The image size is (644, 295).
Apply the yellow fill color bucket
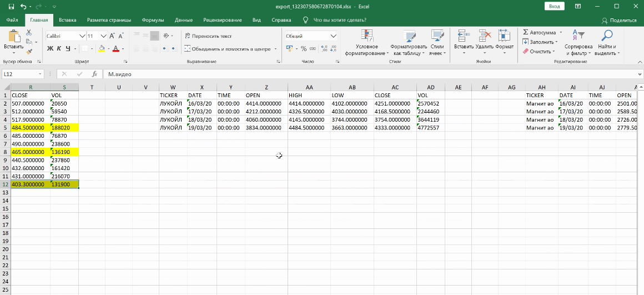click(x=102, y=49)
